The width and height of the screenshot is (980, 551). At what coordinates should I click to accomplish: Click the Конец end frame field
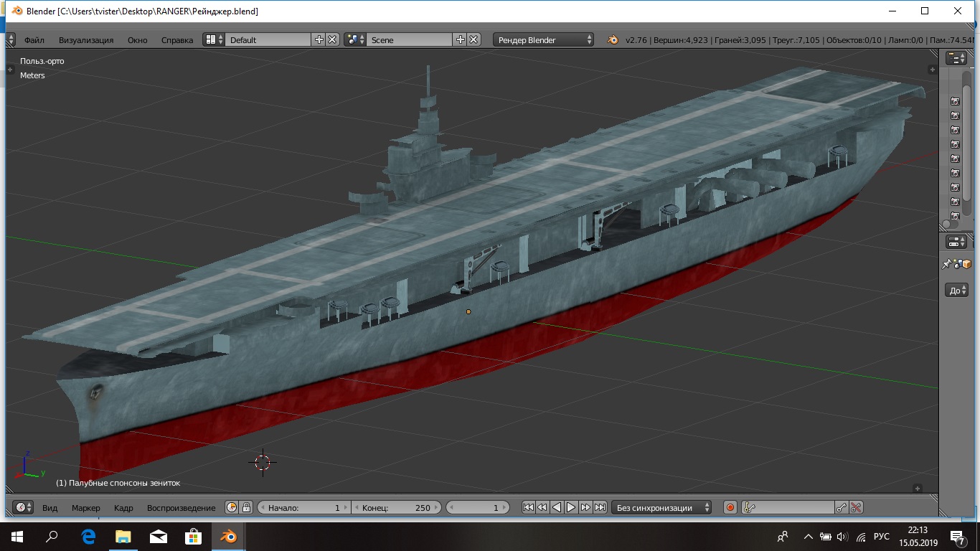397,507
